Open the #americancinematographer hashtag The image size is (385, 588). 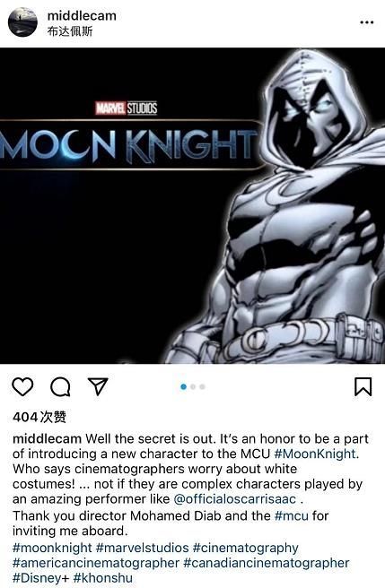pyautogui.click(x=96, y=563)
